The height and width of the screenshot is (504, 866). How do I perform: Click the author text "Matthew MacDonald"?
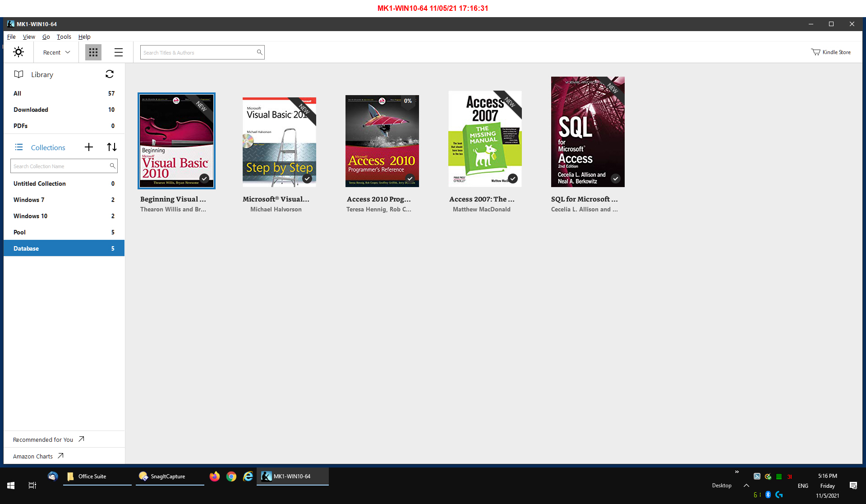482,209
